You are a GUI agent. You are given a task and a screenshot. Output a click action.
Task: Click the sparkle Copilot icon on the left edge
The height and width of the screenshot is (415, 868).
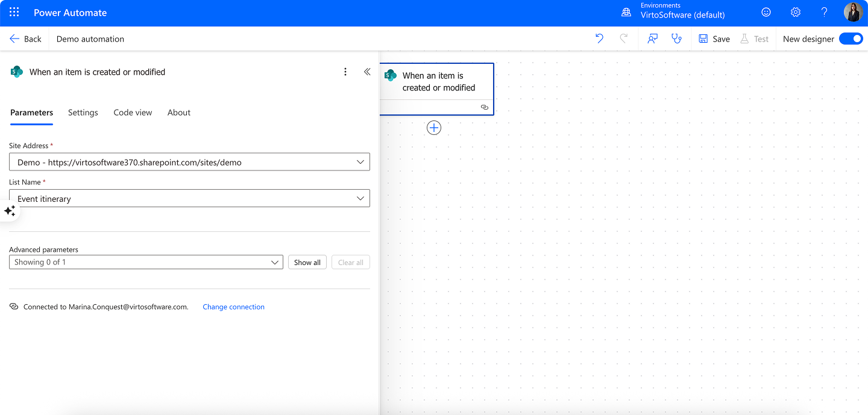[x=10, y=211]
